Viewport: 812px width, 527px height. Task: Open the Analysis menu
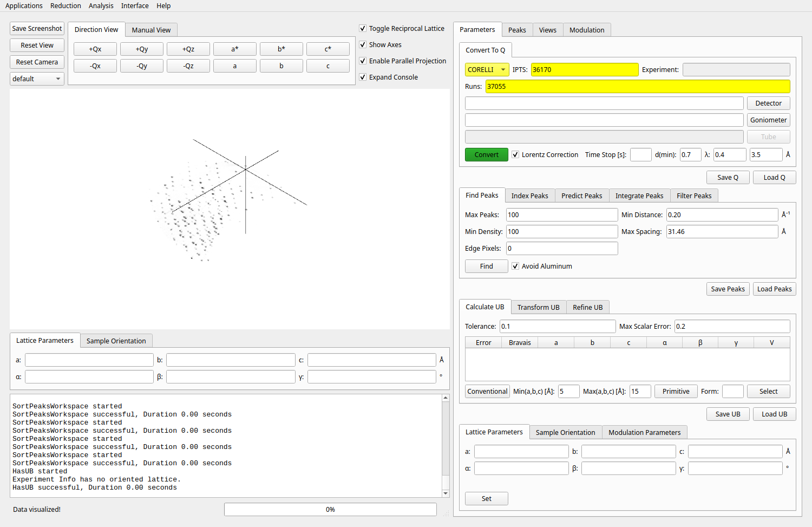101,5
